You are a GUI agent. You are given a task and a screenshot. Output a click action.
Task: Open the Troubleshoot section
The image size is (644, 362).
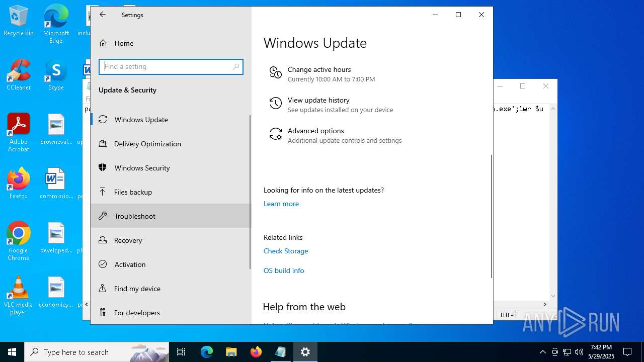tap(171, 216)
